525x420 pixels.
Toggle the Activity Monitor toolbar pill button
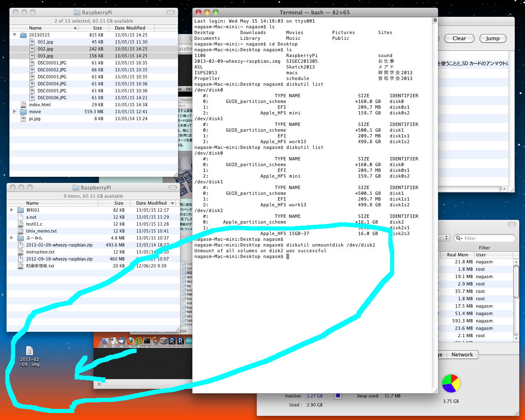coord(512,224)
